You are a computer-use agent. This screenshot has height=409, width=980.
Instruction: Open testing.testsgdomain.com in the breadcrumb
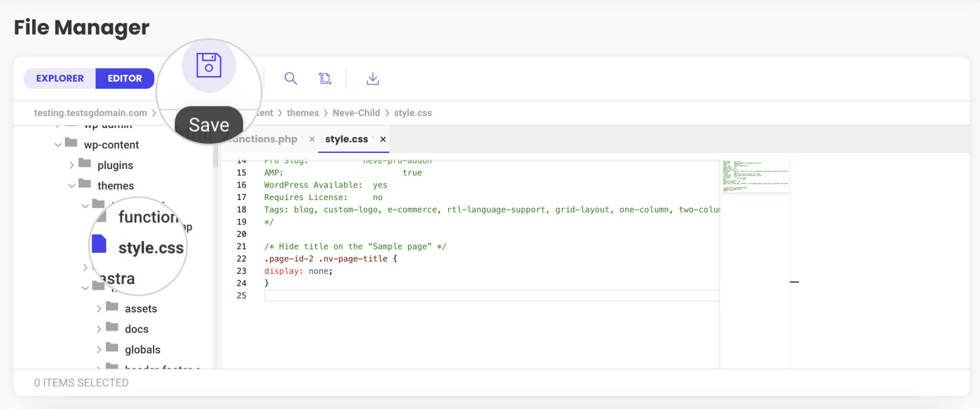click(90, 113)
